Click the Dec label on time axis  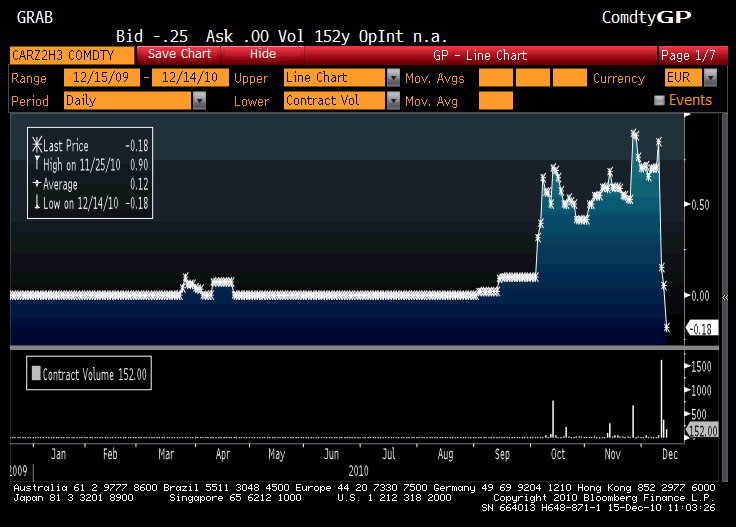pos(670,454)
